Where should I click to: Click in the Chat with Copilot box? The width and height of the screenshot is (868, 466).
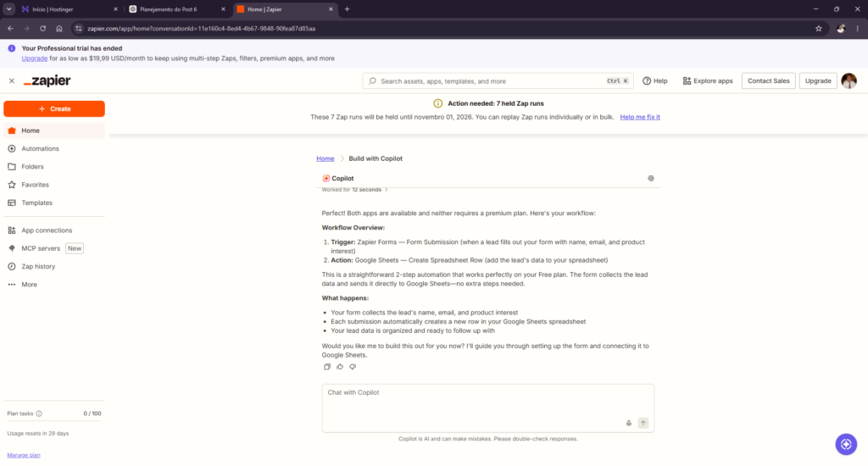[487, 408]
